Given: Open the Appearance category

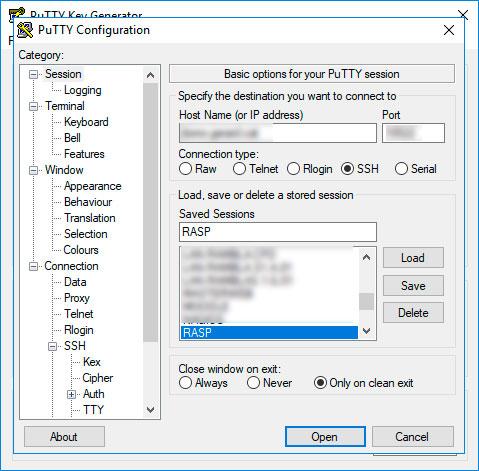Looking at the screenshot, I should pos(93,186).
